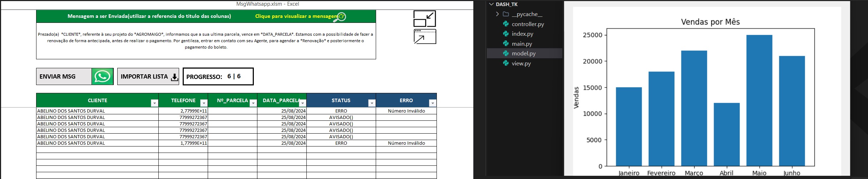Viewport: 868px width, 179px height.
Task: Click the Março bar in the chart
Action: pos(694,108)
